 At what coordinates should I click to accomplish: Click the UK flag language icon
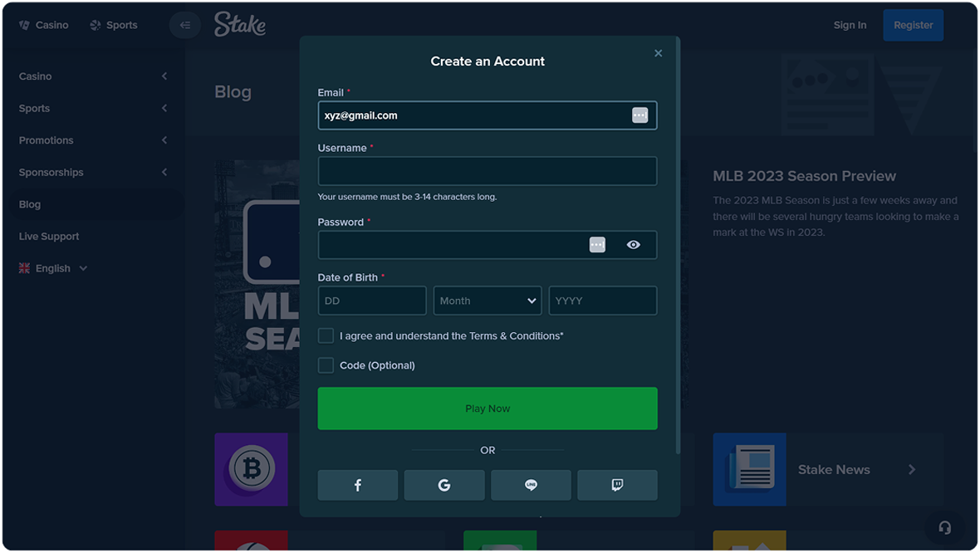tap(24, 268)
